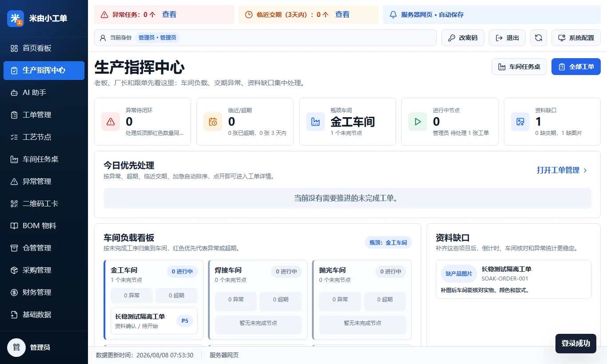Go to 工单管理 sidebar entry
This screenshot has height=364, width=607.
click(x=44, y=115)
